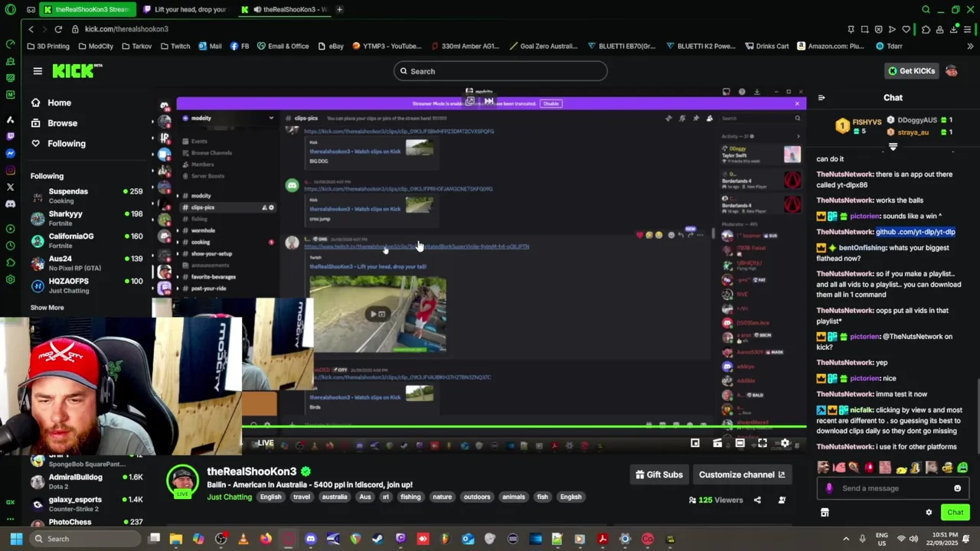Expand the modcity server dropdown in Discord
Image resolution: width=980 pixels, height=551 pixels.
pos(271,118)
